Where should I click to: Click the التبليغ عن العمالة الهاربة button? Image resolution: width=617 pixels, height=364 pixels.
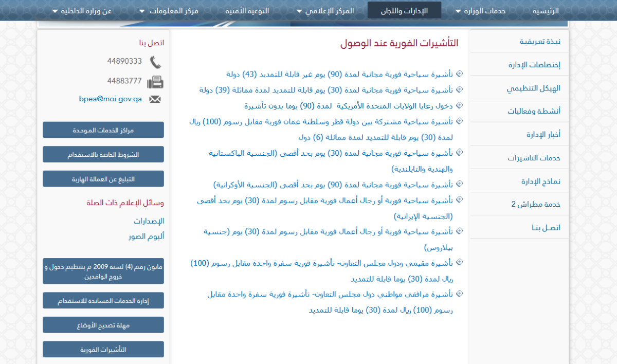pos(103,179)
